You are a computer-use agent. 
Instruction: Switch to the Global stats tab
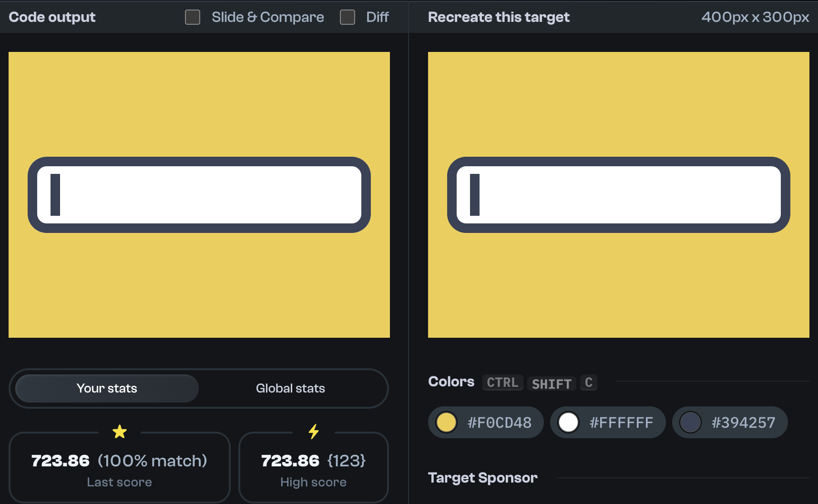point(290,388)
